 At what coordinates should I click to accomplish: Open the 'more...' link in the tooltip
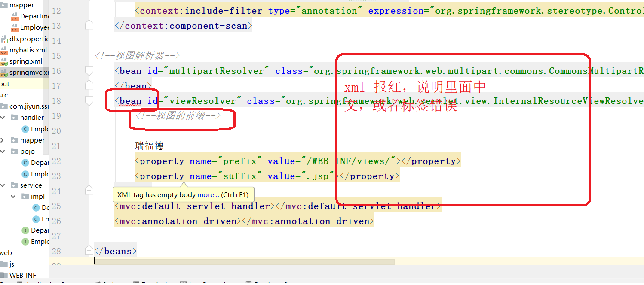coord(208,195)
